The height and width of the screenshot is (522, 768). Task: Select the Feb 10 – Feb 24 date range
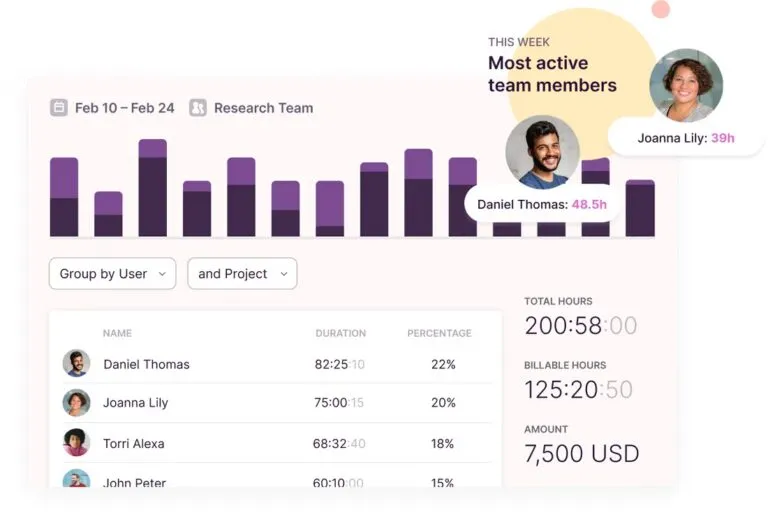tap(124, 108)
